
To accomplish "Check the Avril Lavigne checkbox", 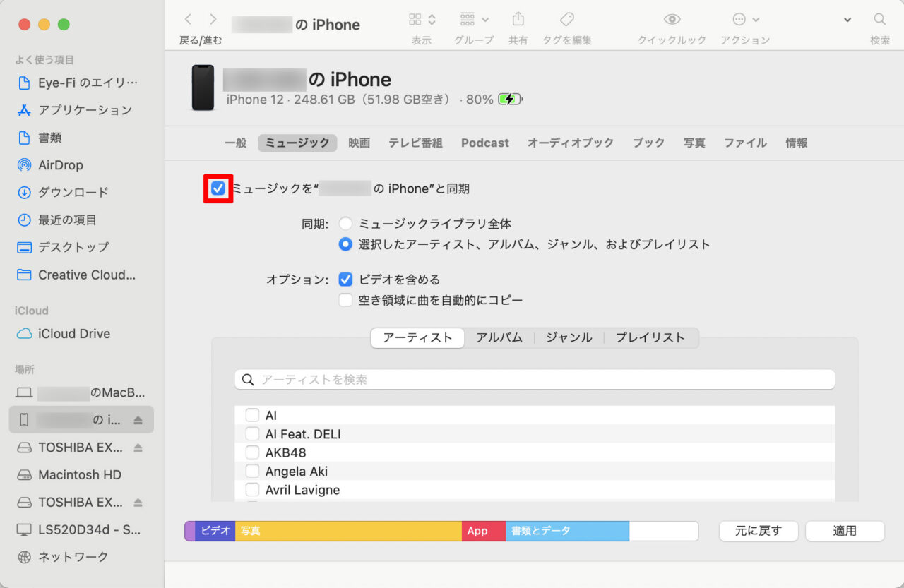I will 252,490.
